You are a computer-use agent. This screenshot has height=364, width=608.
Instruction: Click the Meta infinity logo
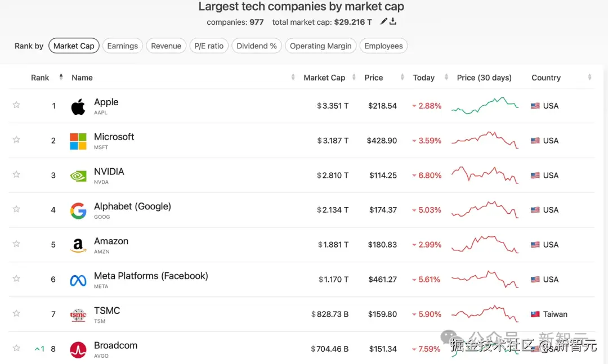(x=78, y=280)
